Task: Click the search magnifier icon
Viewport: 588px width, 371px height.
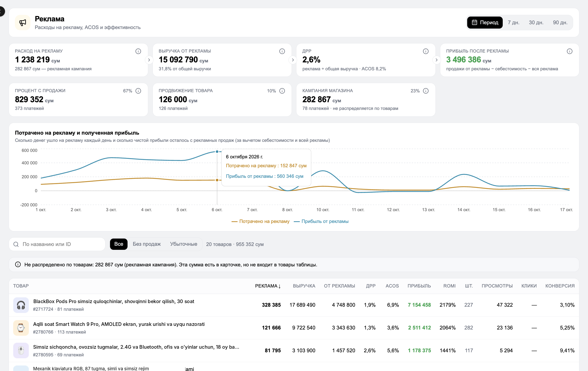Action: [x=16, y=244]
